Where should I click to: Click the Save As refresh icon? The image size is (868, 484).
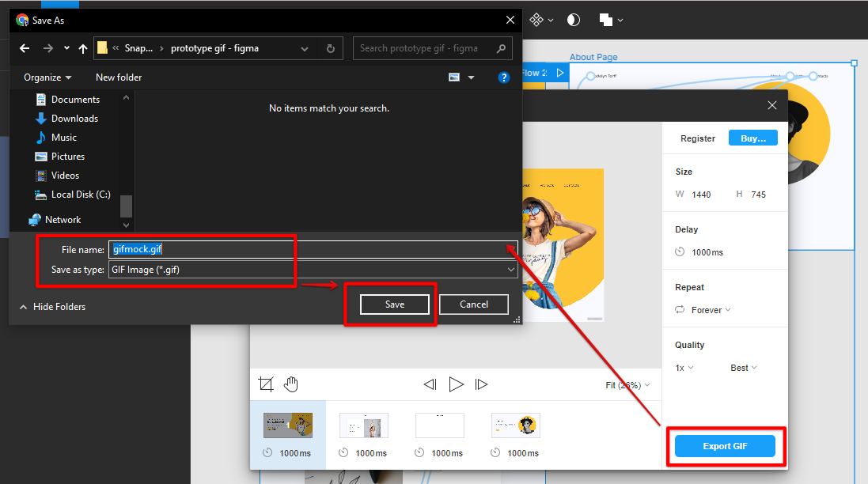[330, 48]
